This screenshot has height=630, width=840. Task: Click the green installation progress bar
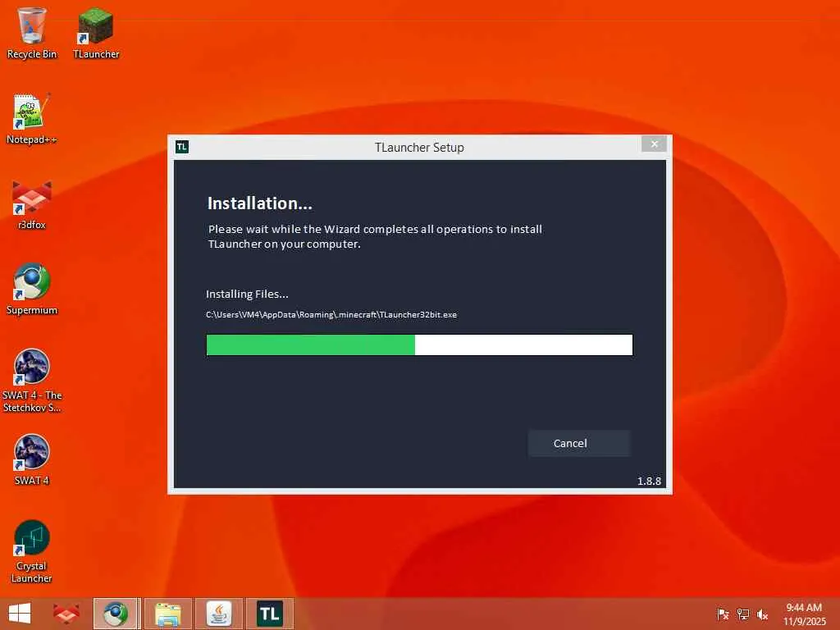pos(419,345)
